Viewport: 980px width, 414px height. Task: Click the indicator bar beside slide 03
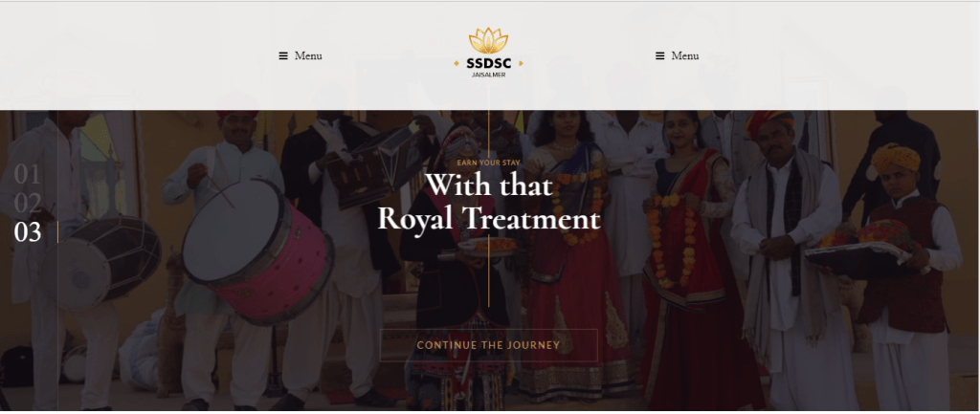(x=57, y=232)
